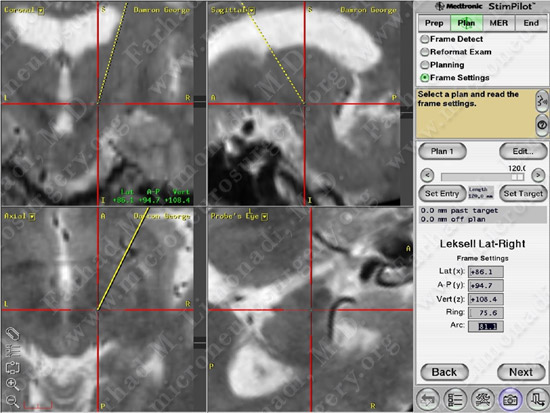Click the paperclip attach icon in Axial view

tap(13, 334)
